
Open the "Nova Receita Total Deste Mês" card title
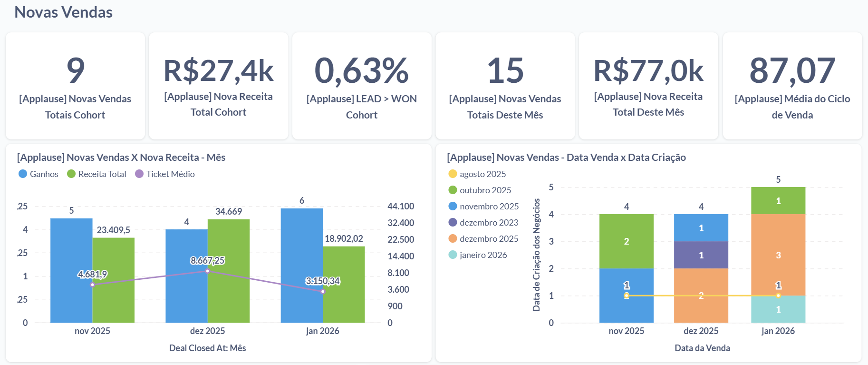point(648,104)
